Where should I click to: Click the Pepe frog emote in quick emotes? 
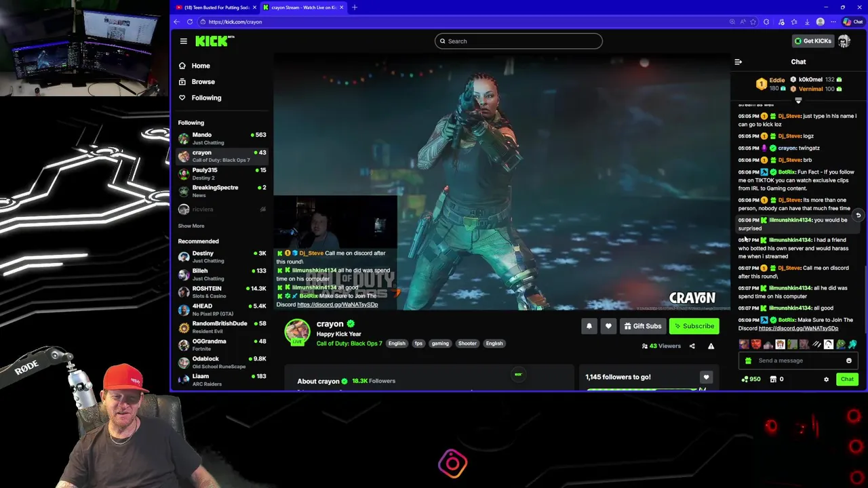841,344
